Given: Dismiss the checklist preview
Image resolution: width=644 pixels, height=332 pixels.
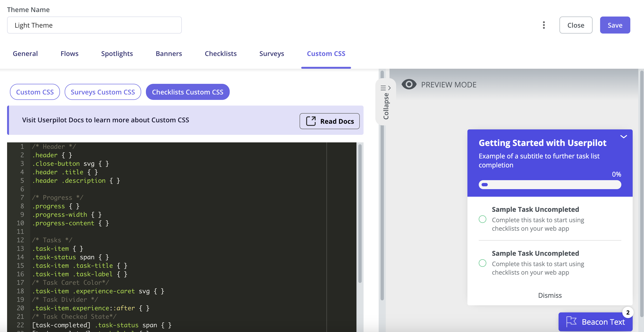Looking at the screenshot, I should (550, 295).
